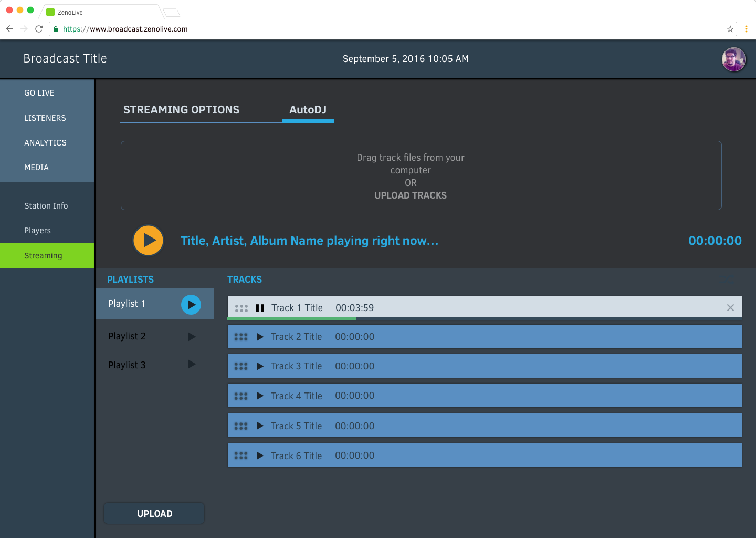Play Playlist 1 with blue play icon
756x538 pixels.
(x=191, y=305)
